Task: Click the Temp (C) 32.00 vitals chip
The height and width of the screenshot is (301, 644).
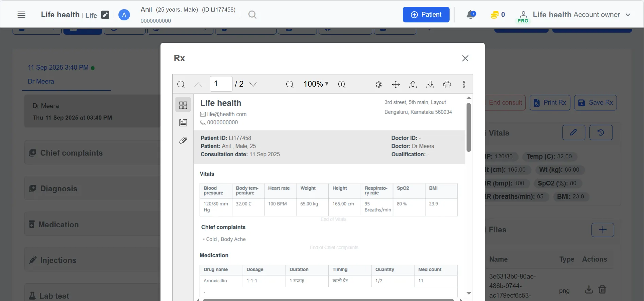Action: [549, 157]
